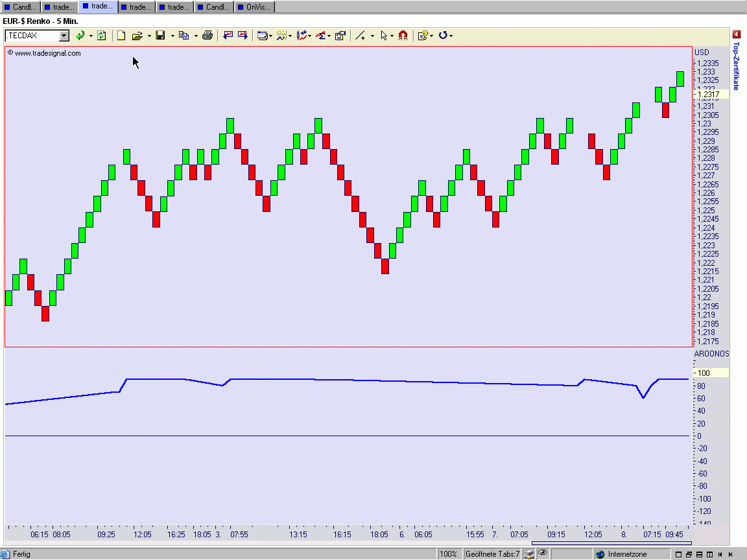Open the .TECDAX symbol combo box dropdown
The image size is (747, 560).
point(64,36)
